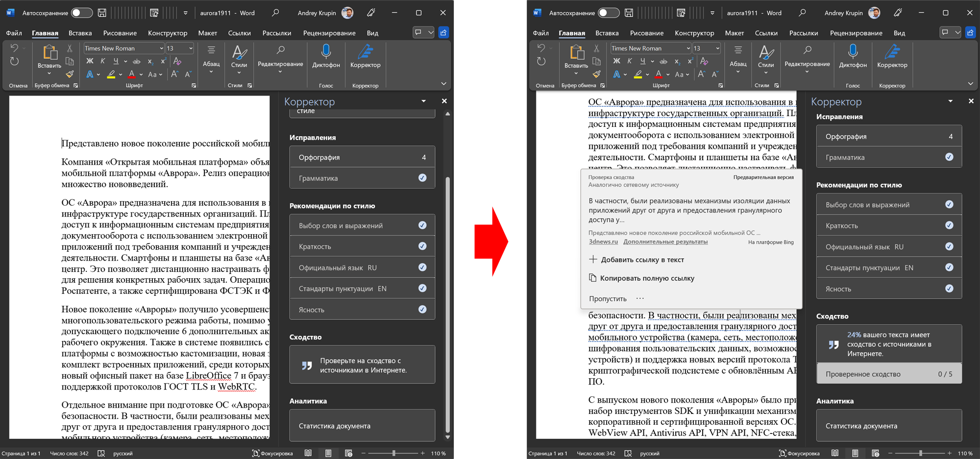Image resolution: width=980 pixels, height=459 pixels.
Task: Click the pen icon in right window title bar
Action: click(898, 13)
